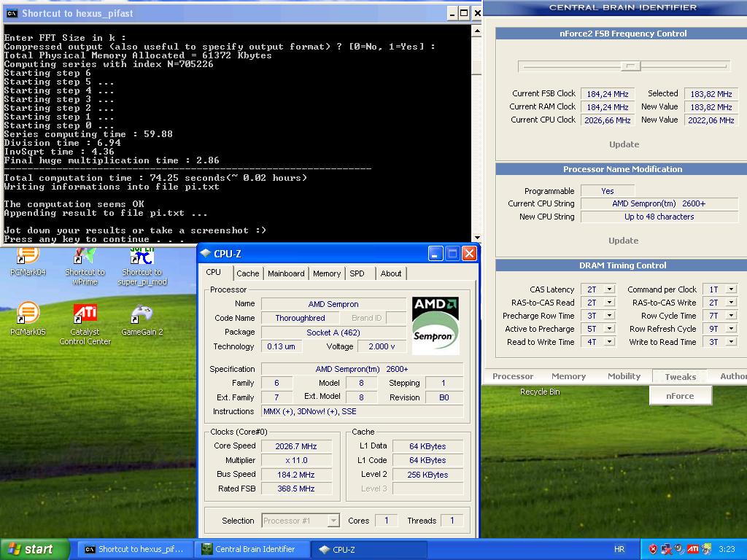This screenshot has height=560, width=747.
Task: Open the Recycle Bin on desktop
Action: coord(540,392)
